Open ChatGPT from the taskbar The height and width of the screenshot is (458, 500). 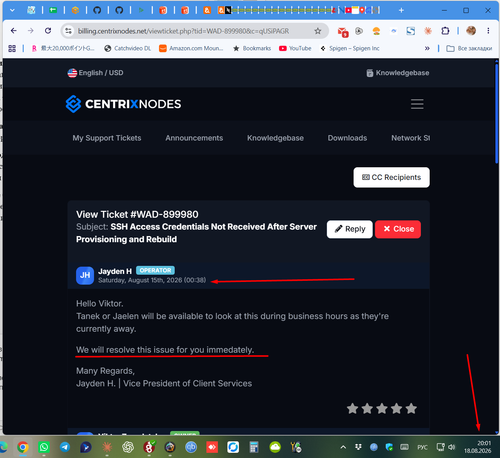(x=128, y=447)
